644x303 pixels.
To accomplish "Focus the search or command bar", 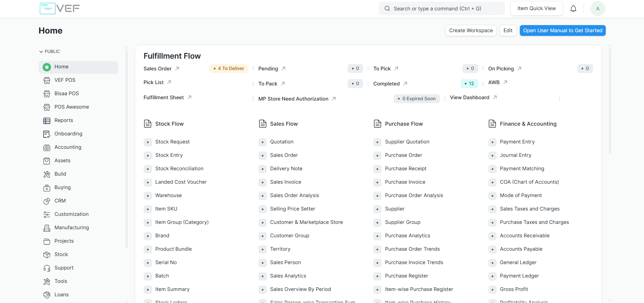I will pyautogui.click(x=441, y=8).
